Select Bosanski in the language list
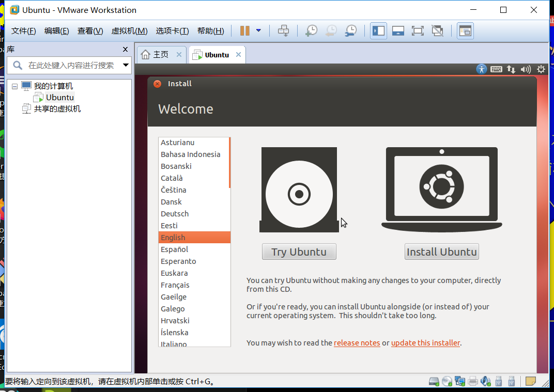554x392 pixels. [194, 166]
